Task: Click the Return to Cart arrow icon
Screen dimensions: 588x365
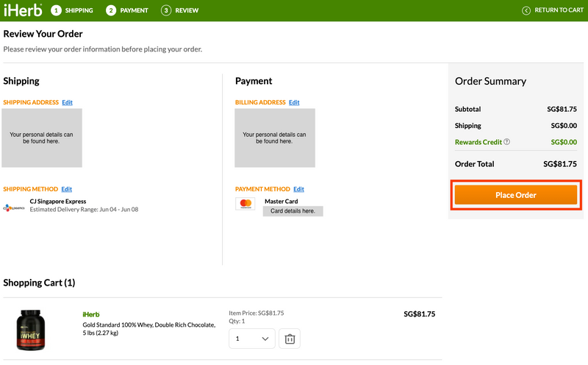Action: pyautogui.click(x=526, y=10)
